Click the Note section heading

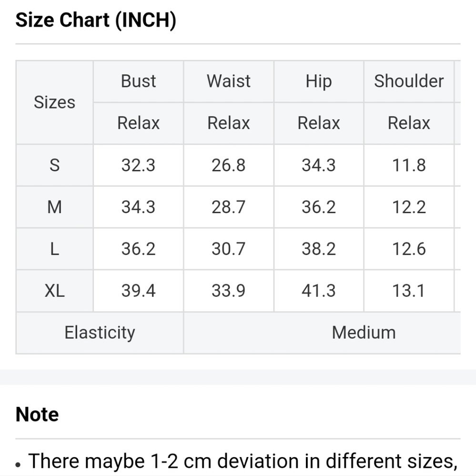click(37, 415)
